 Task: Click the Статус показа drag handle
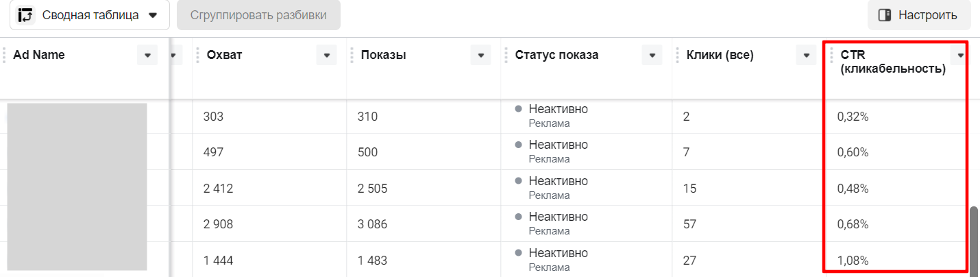[x=506, y=56]
